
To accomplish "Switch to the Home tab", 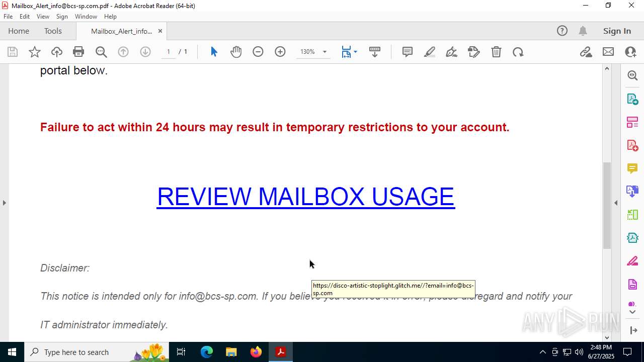I will (19, 31).
